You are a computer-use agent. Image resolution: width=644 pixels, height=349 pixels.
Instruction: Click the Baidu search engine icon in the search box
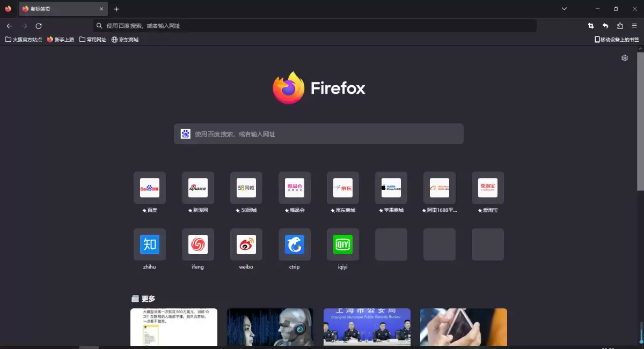tap(185, 133)
